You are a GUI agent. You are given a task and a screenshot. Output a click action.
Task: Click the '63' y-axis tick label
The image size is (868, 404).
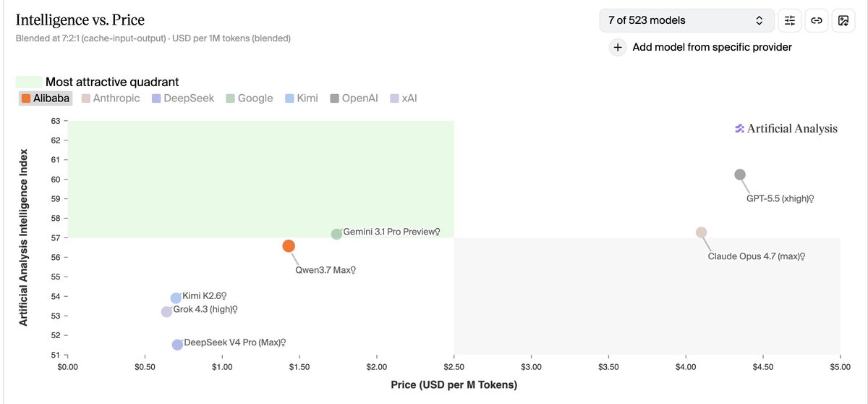pos(55,121)
